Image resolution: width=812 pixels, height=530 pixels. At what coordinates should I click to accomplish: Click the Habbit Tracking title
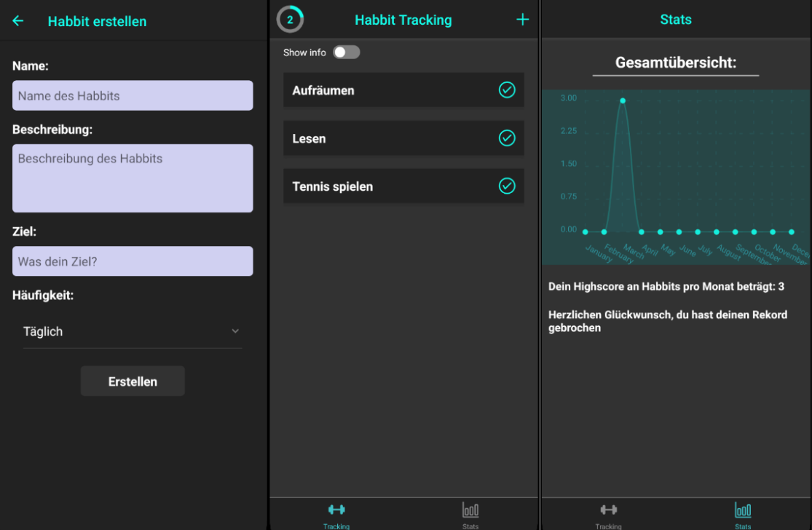pos(403,20)
